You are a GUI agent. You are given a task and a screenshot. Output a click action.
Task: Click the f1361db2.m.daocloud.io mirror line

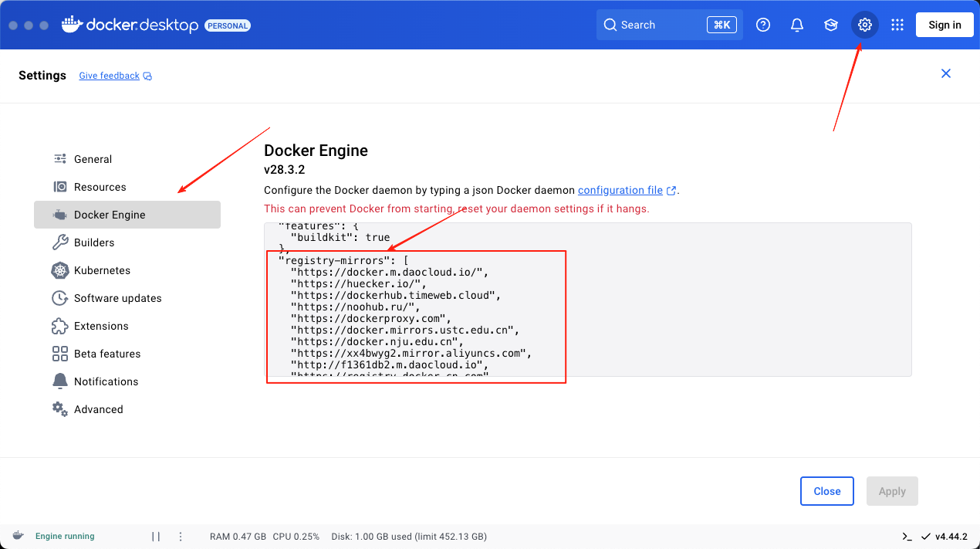[x=390, y=364]
